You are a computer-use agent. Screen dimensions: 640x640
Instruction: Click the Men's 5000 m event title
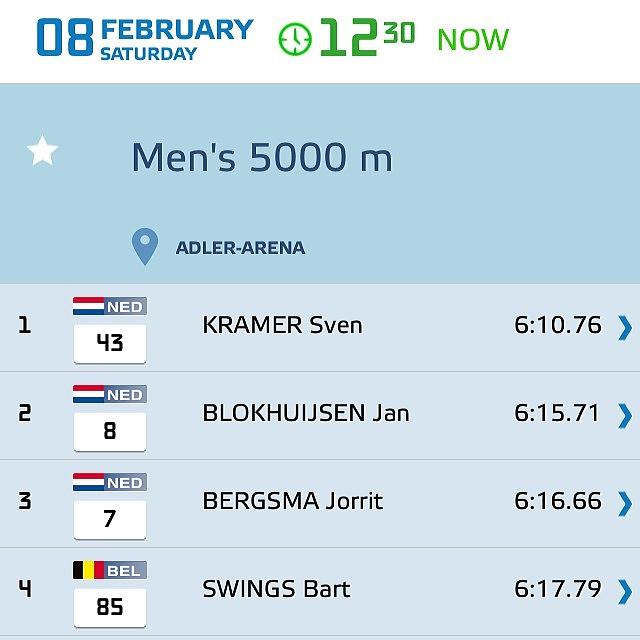[261, 157]
